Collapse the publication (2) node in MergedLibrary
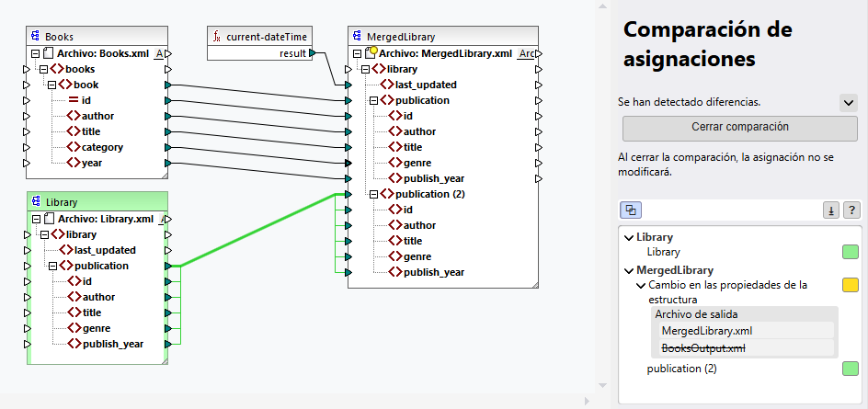The width and height of the screenshot is (868, 409). pyautogui.click(x=373, y=194)
